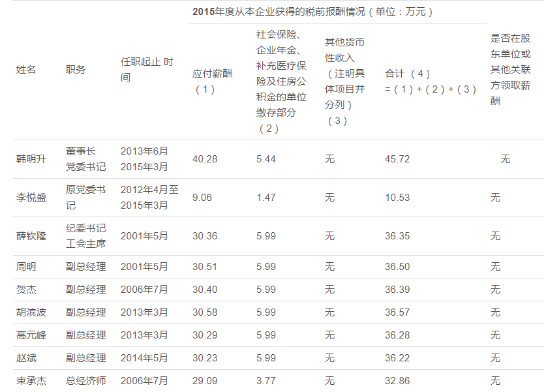Viewport: 546px width, 392px height.
Task: Select the name 高元峰
Action: click(x=31, y=335)
